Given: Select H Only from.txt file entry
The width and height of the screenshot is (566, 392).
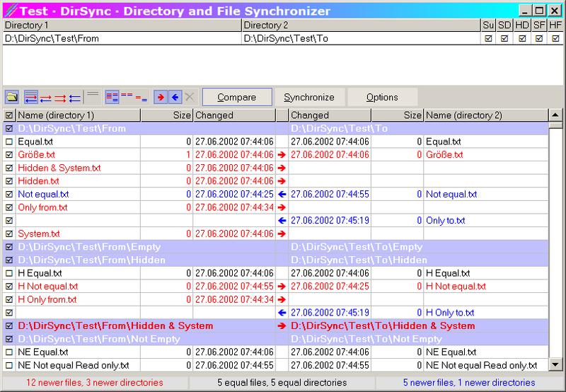Looking at the screenshot, I should pyautogui.click(x=47, y=299).
